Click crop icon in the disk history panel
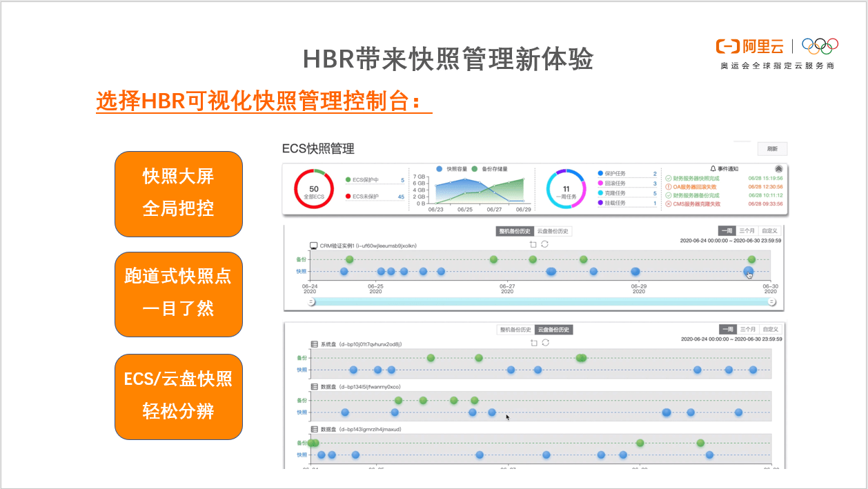The height and width of the screenshot is (489, 868). tap(533, 342)
